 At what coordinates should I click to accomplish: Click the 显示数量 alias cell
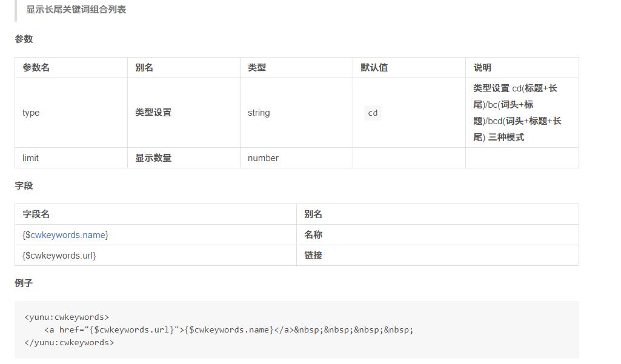[x=151, y=158]
